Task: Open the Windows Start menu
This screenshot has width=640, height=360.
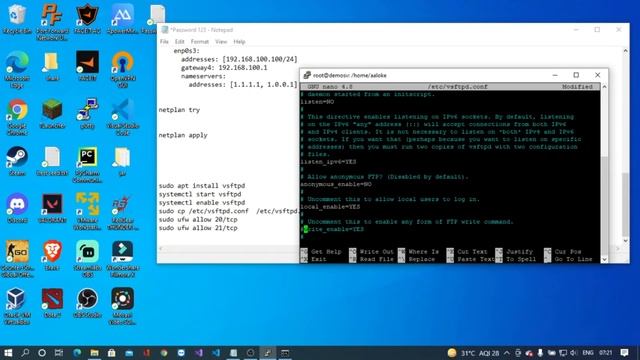Action: [x=8, y=353]
